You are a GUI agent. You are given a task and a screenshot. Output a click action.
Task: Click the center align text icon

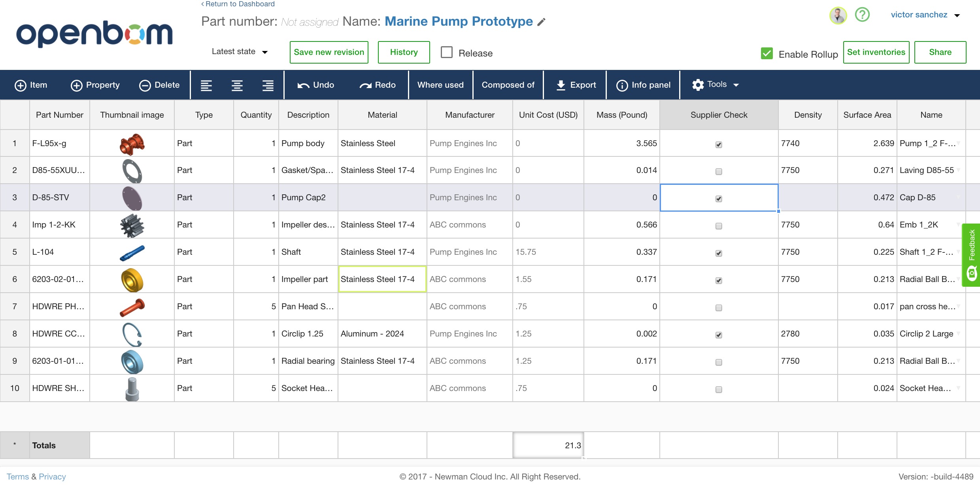(237, 85)
